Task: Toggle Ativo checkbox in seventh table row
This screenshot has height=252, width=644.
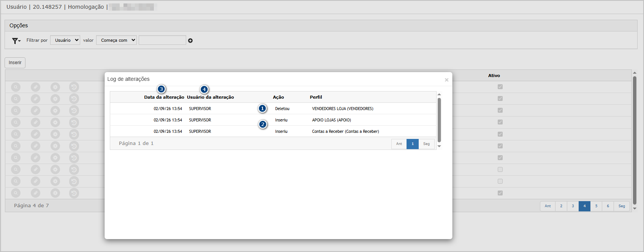Action: pyautogui.click(x=500, y=158)
